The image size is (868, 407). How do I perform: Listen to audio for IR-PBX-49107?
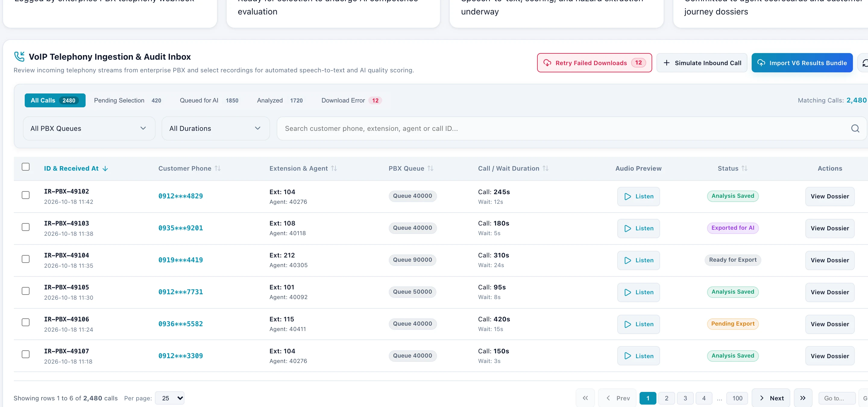[639, 356]
